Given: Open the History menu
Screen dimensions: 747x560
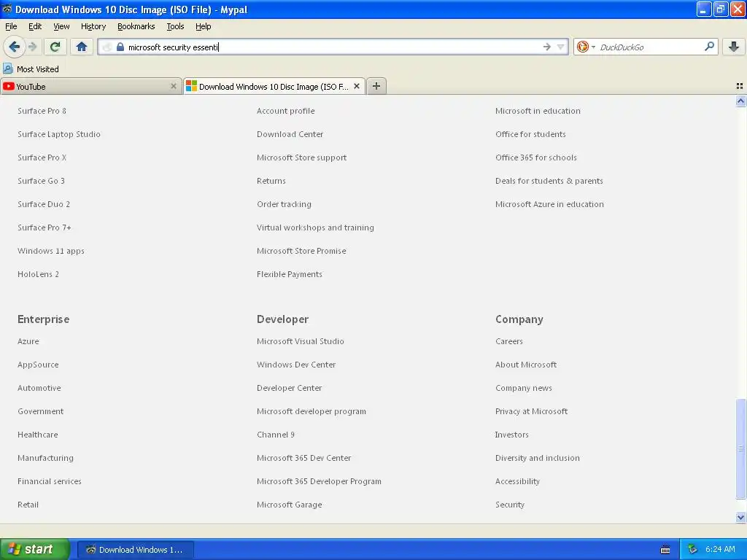Looking at the screenshot, I should pos(93,26).
